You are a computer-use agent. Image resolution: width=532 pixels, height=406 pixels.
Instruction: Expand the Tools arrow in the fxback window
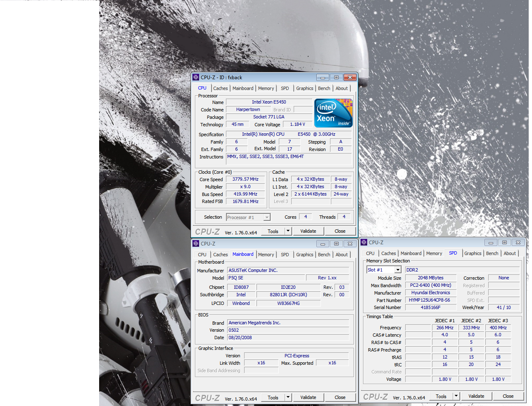pos(288,231)
